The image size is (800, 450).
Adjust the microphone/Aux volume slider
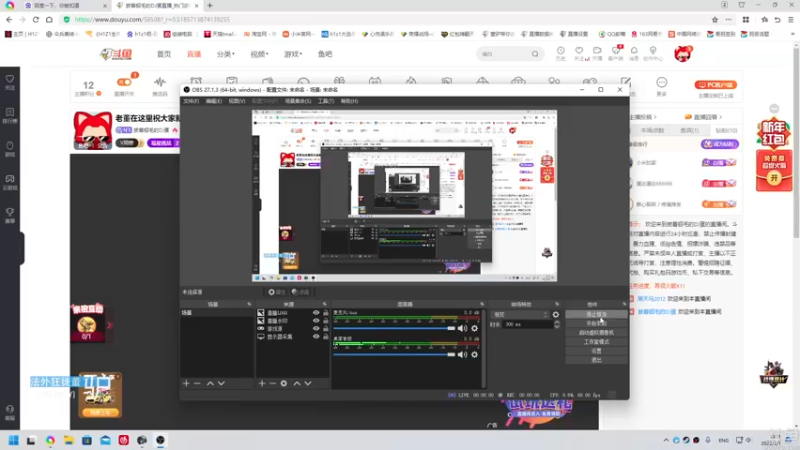[394, 329]
